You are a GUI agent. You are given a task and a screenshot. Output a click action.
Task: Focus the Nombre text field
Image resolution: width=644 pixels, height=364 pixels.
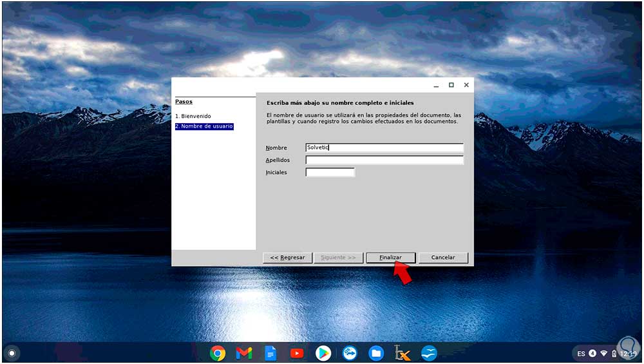(x=384, y=148)
